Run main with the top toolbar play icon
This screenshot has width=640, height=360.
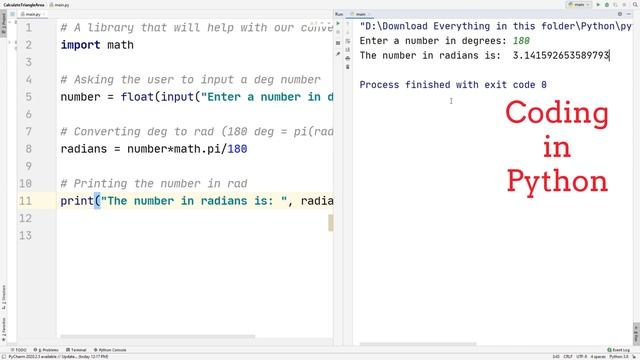click(598, 4)
